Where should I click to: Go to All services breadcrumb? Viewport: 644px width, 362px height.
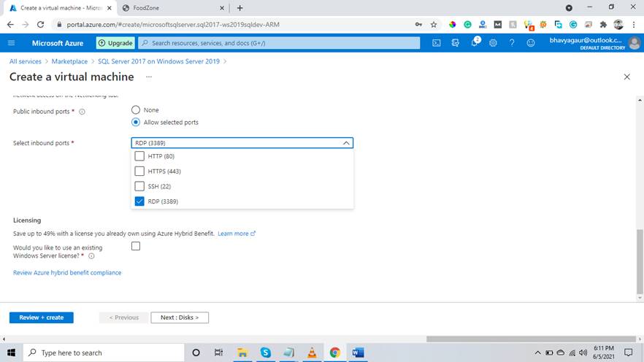click(x=26, y=61)
